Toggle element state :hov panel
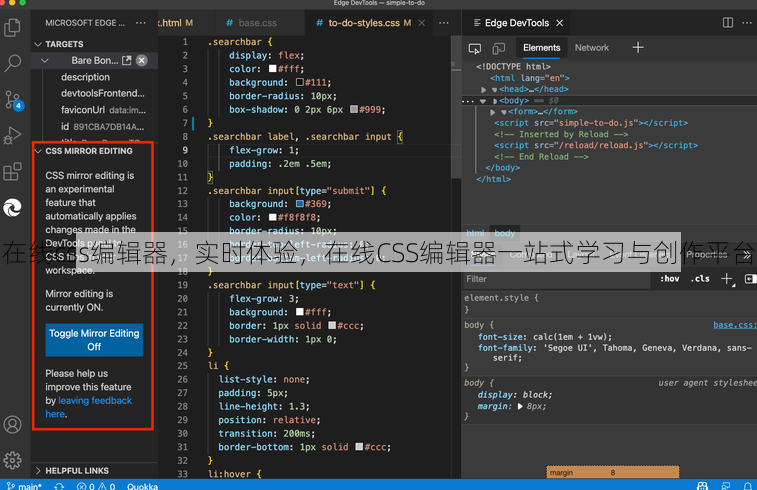Viewport: 757px width, 490px height. (x=669, y=279)
